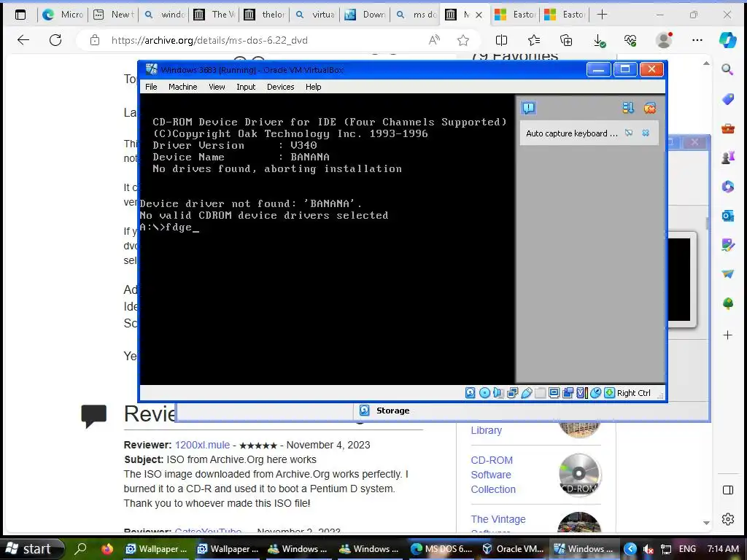
Task: Click the CPU virtualization indicator in status bar
Action: point(581,393)
